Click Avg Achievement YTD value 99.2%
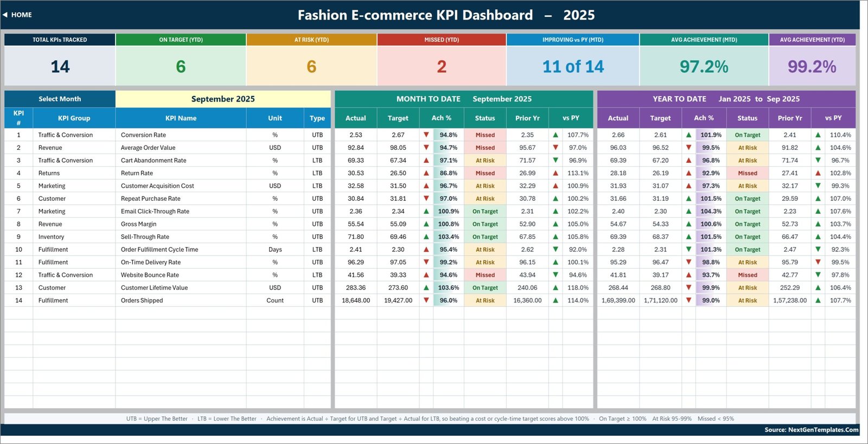Image resolution: width=868 pixels, height=444 pixels. (812, 67)
